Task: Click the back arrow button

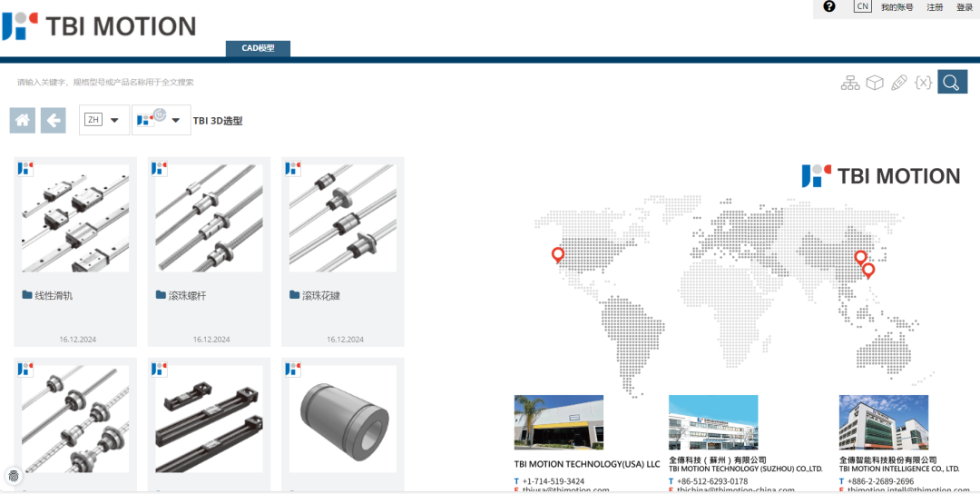Action: click(x=54, y=120)
